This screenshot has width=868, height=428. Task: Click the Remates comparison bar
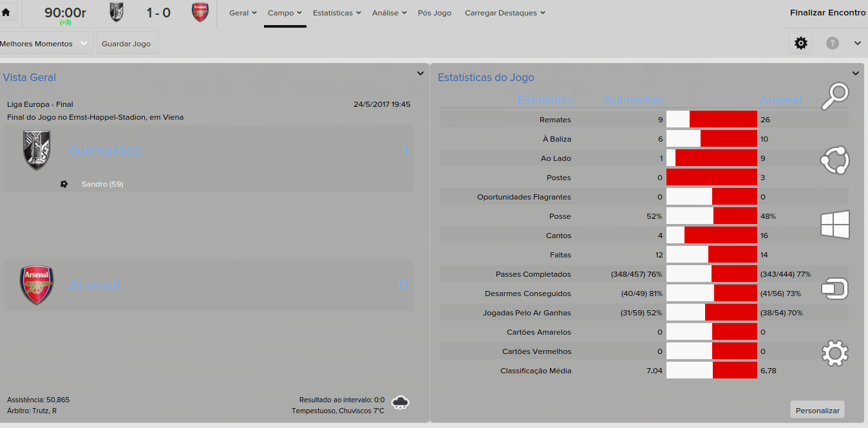tap(712, 120)
